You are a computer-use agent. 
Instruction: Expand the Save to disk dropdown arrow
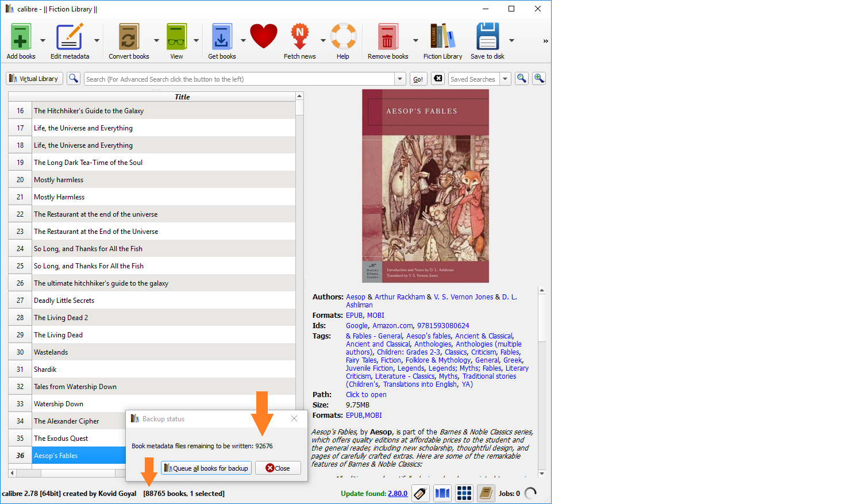[x=511, y=41]
